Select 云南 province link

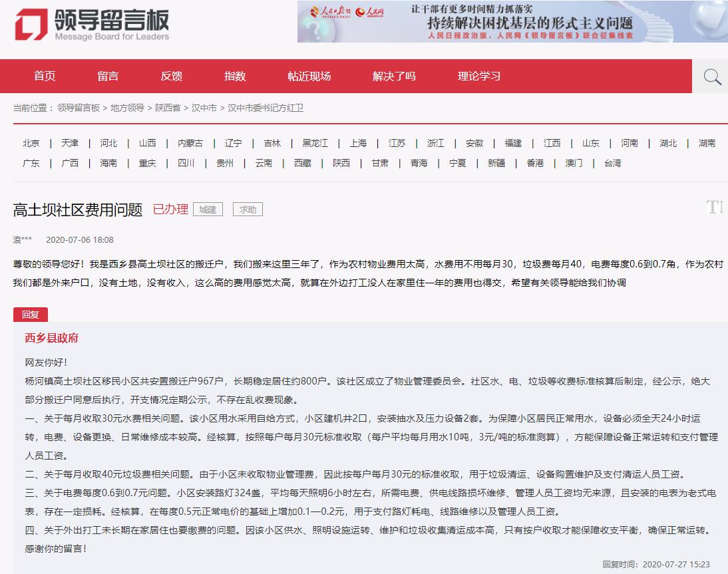pyautogui.click(x=264, y=164)
